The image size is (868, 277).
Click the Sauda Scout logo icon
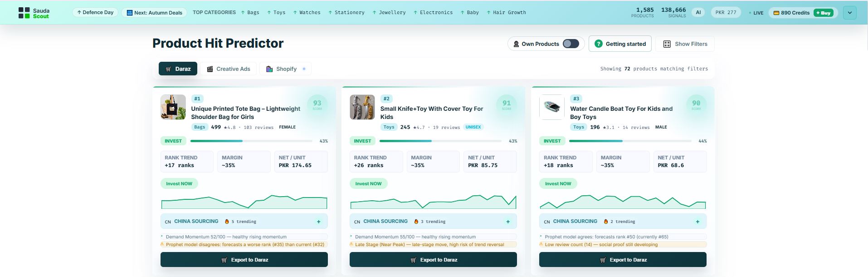[24, 13]
